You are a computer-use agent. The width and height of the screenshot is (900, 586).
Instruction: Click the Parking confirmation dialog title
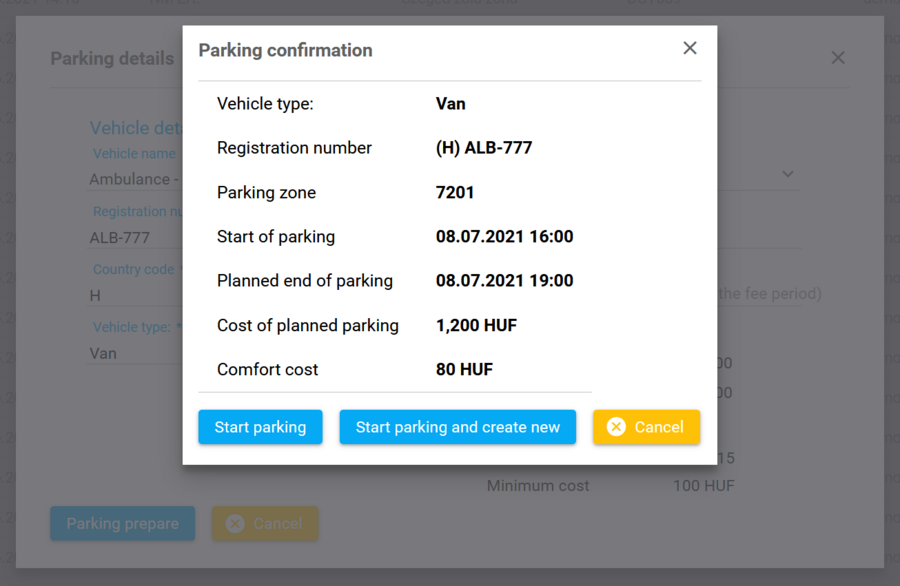(x=285, y=50)
